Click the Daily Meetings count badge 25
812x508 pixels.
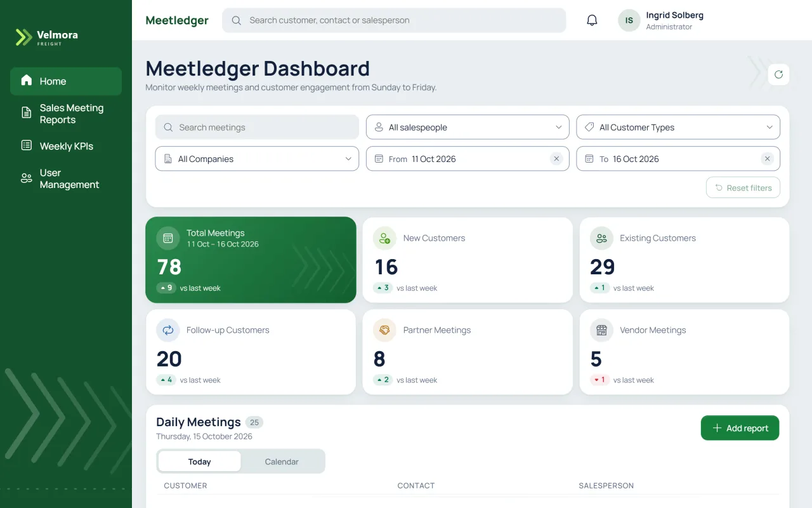coord(254,422)
